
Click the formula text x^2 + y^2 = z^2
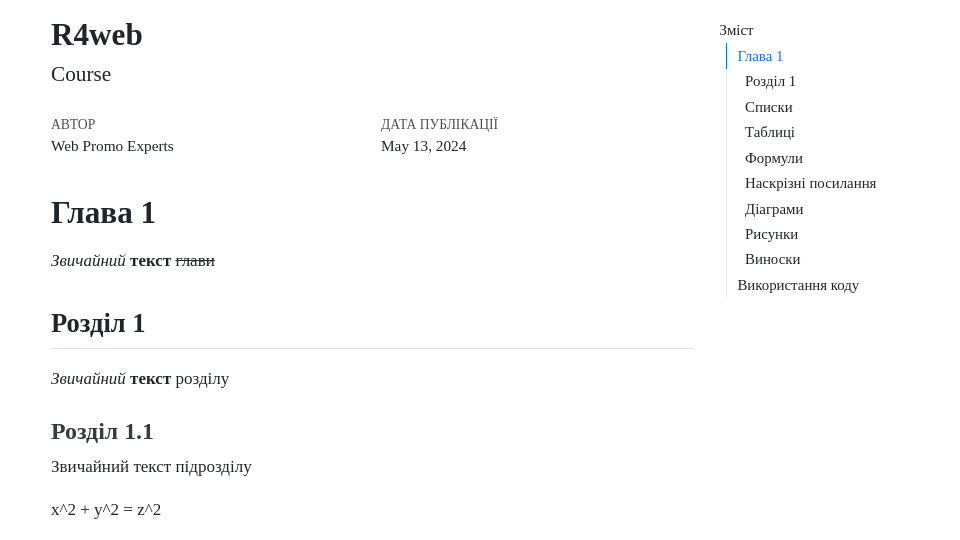[x=106, y=510]
